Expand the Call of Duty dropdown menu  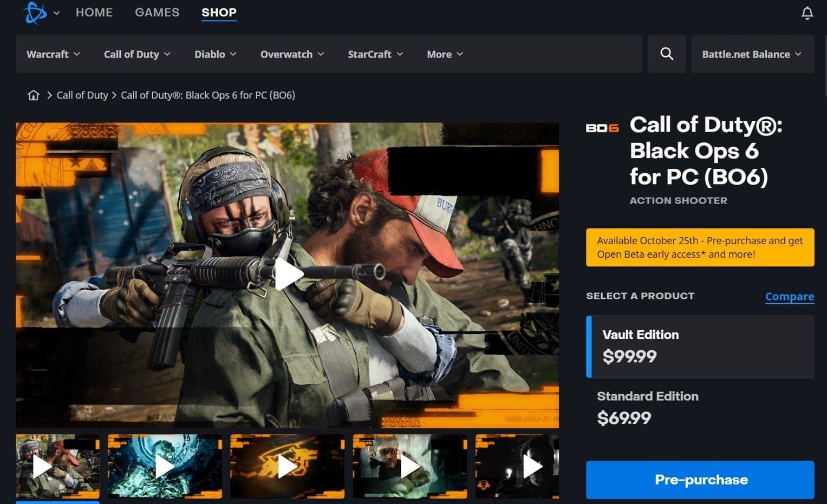point(137,54)
